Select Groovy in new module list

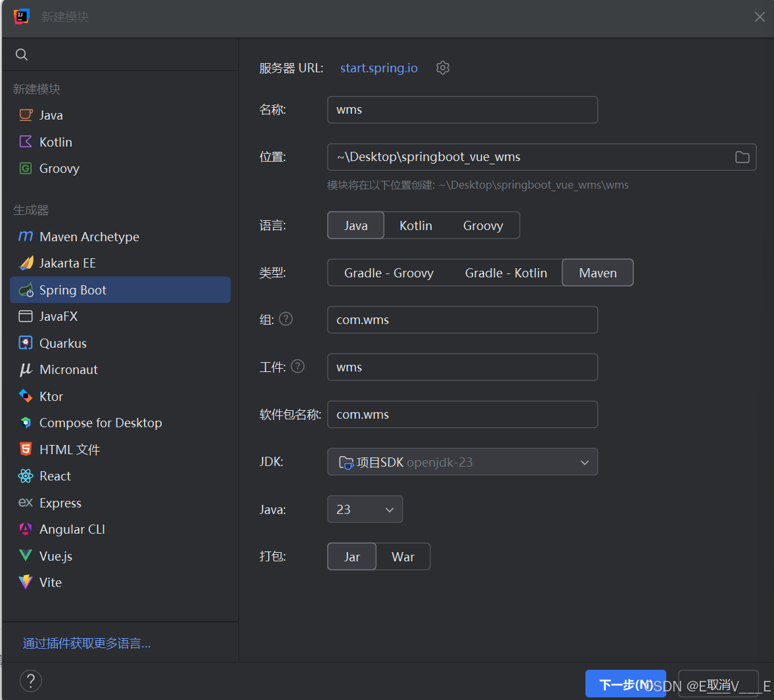click(x=120, y=168)
